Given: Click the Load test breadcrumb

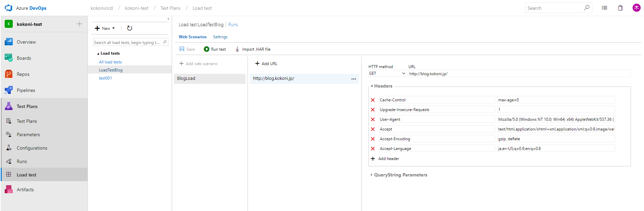Looking at the screenshot, I should 202,8.
